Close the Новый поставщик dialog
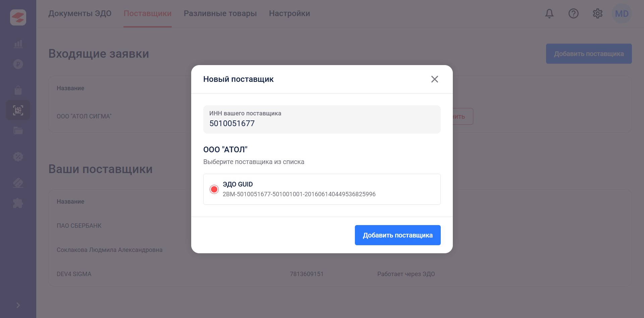 434,79
